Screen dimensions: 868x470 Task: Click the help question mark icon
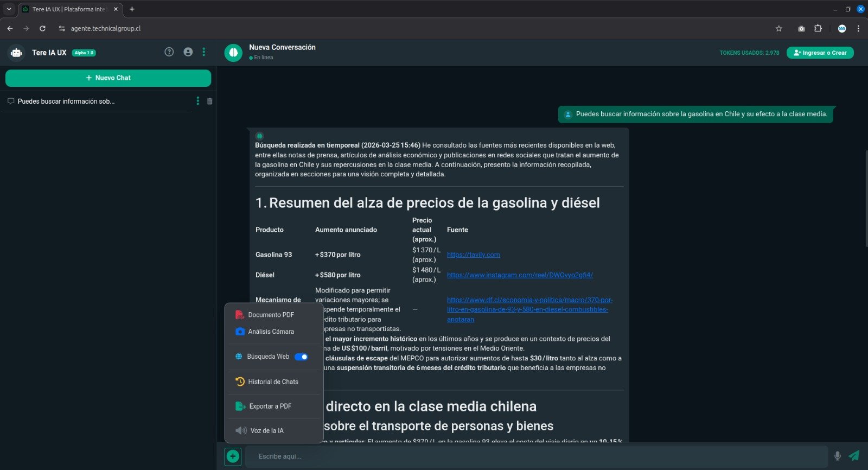169,52
